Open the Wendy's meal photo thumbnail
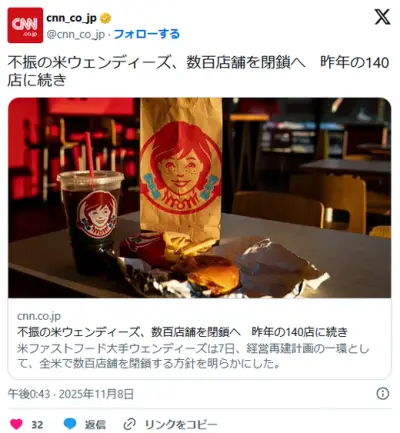The width and height of the screenshot is (400, 433). (200, 198)
